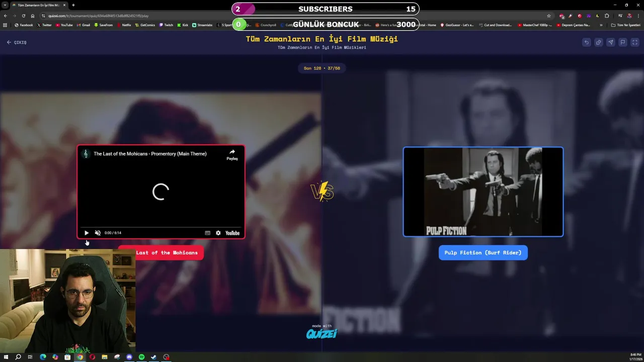Open the GeoGuessr bookmark
This screenshot has width=644, height=362.
coord(457,25)
